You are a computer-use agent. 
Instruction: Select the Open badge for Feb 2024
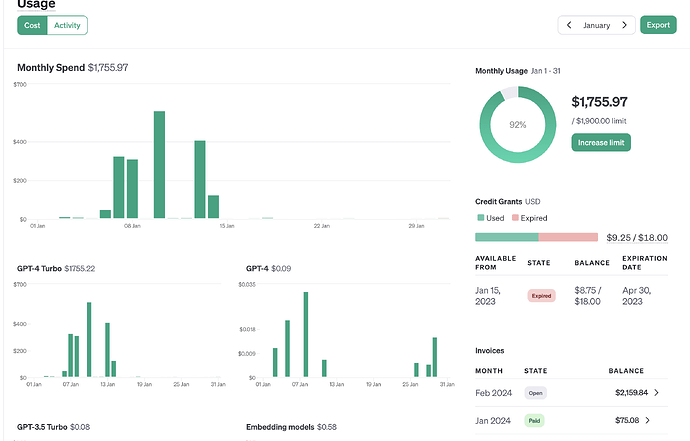536,393
